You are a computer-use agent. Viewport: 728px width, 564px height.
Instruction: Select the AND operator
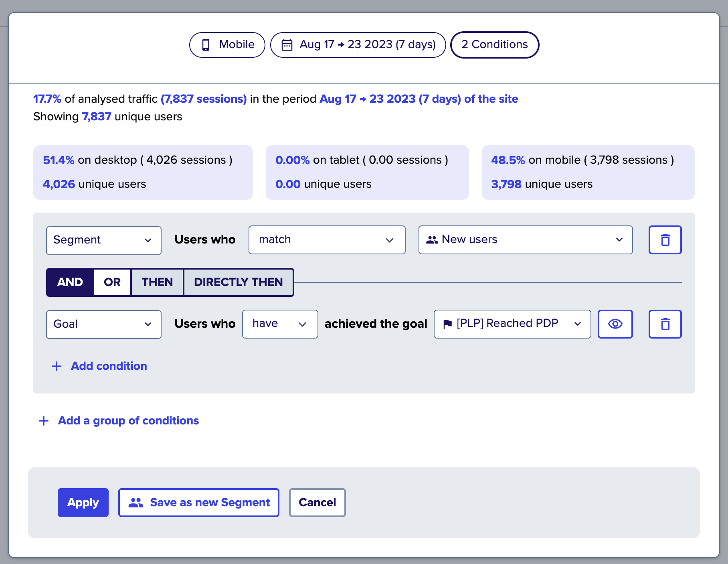(x=70, y=282)
